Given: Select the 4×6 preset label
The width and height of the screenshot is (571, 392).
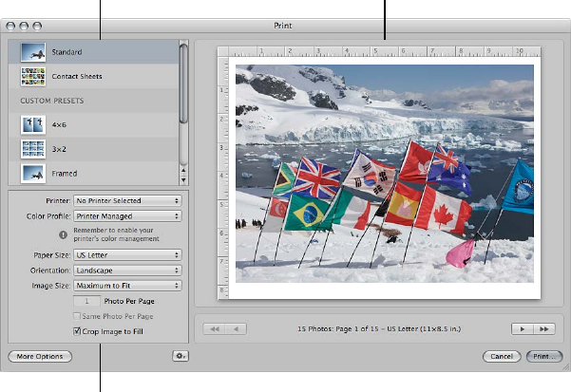Looking at the screenshot, I should coord(59,124).
